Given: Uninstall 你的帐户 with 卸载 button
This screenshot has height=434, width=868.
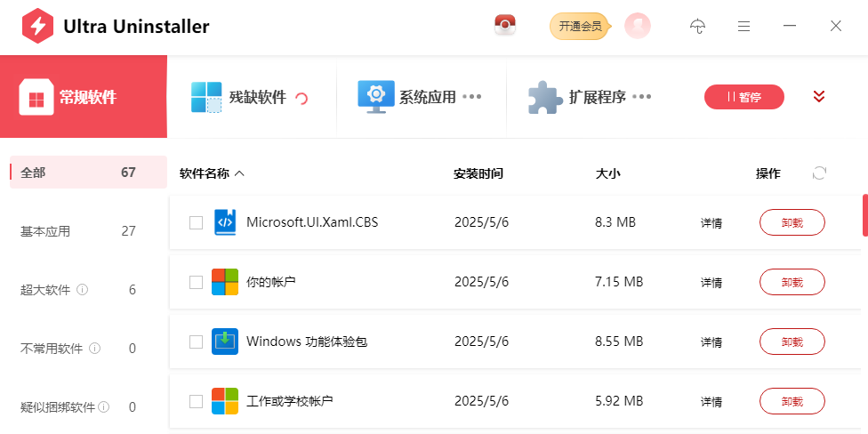Looking at the screenshot, I should 792,282.
